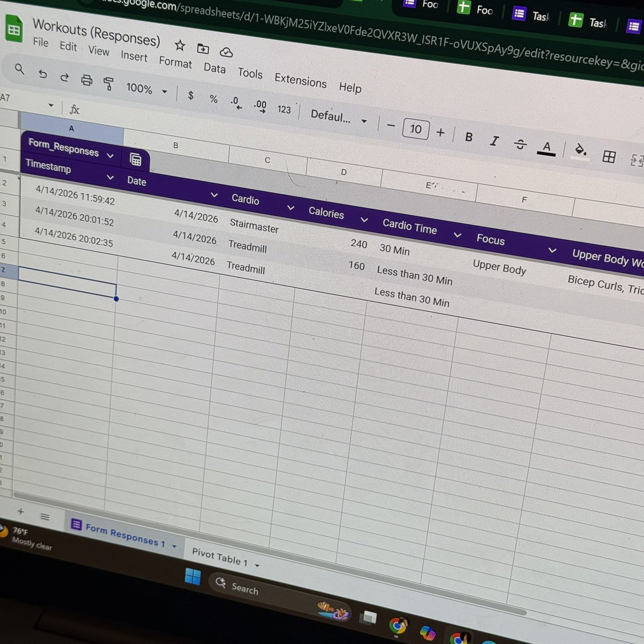Open the all sheets list icon
Viewport: 644px width, 644px height.
pos(45,517)
